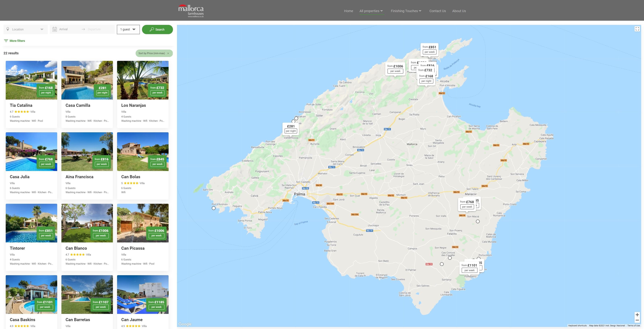The height and width of the screenshot is (329, 644).
Task: Open the Casa Camilla photo thumbnail
Action: tap(87, 80)
